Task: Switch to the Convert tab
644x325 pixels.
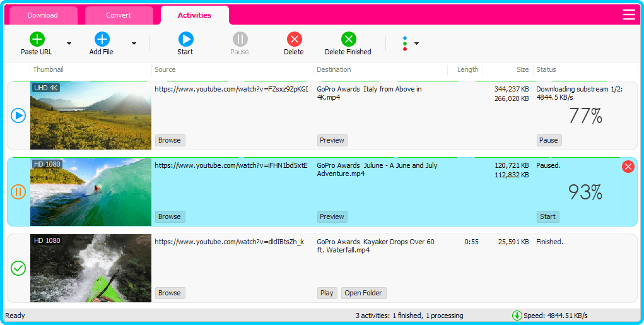Action: (x=119, y=15)
